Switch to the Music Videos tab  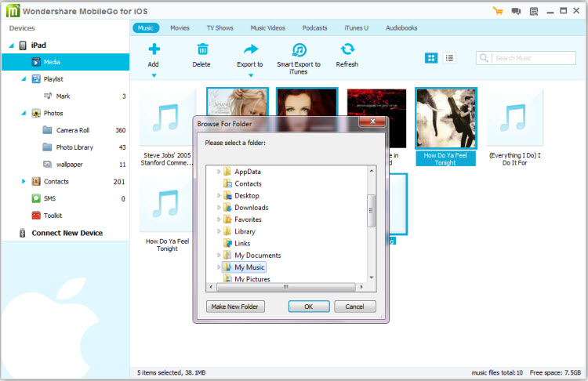point(268,28)
